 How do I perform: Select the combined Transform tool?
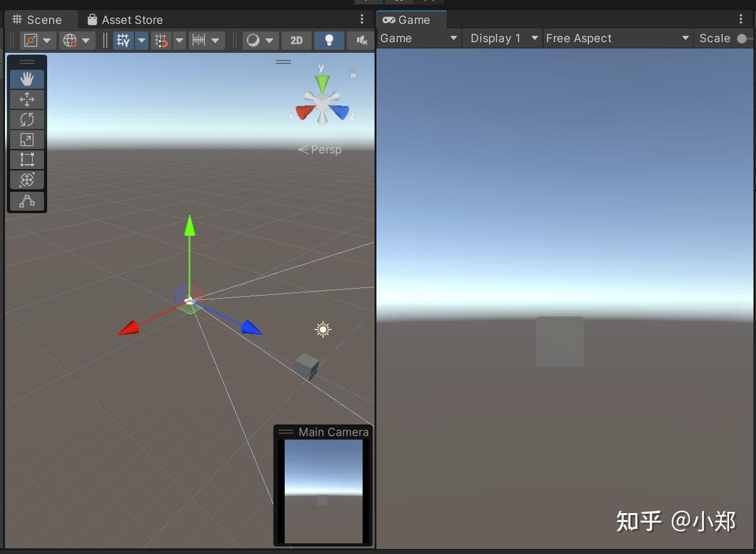coord(27,180)
